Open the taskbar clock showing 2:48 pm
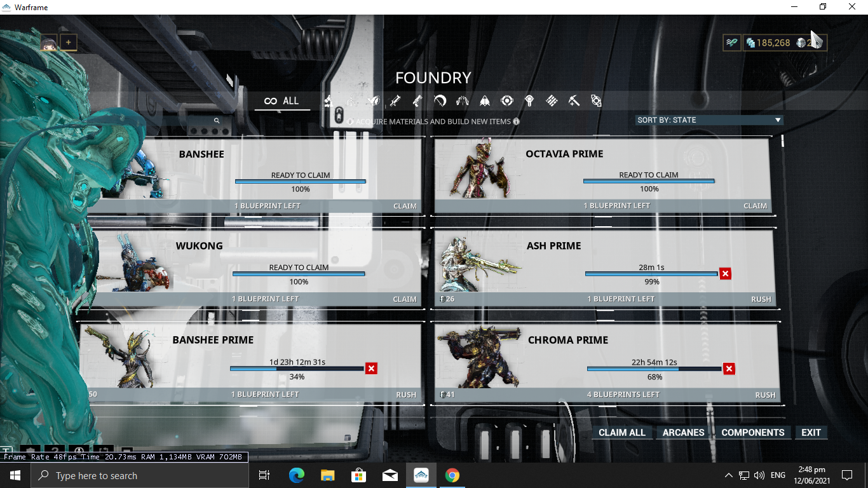This screenshot has height=488, width=868. point(811,475)
